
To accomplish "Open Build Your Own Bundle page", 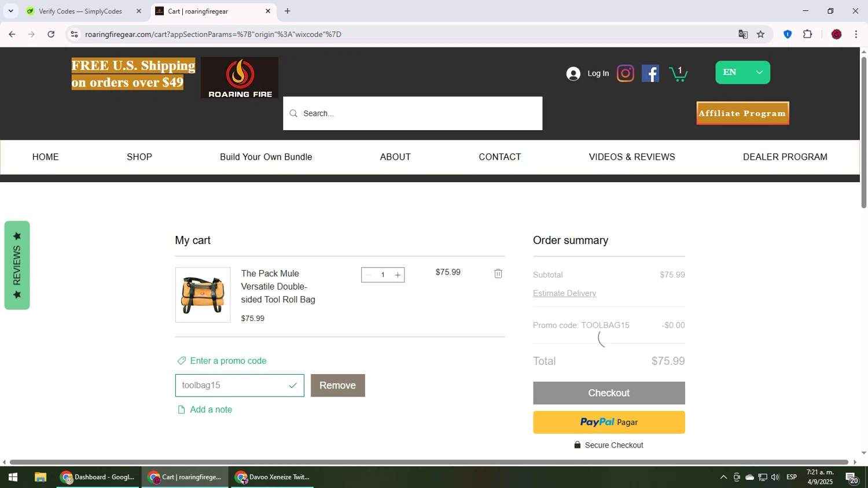I will tap(266, 157).
